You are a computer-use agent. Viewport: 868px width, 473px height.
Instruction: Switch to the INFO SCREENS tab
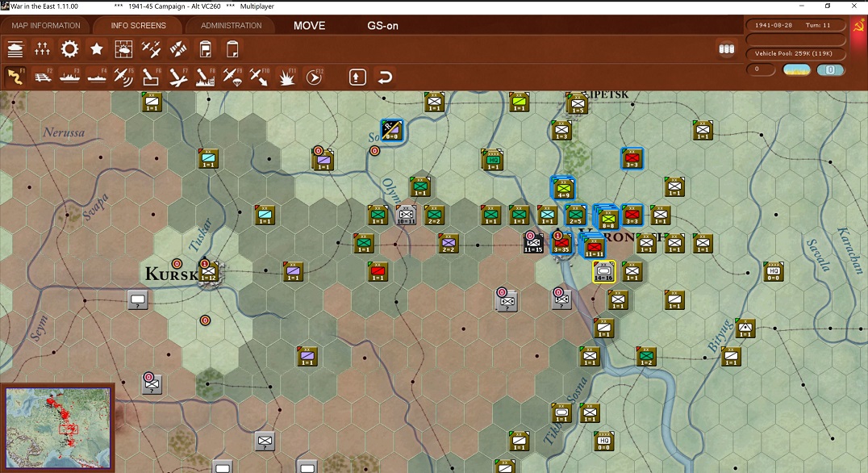tap(138, 26)
